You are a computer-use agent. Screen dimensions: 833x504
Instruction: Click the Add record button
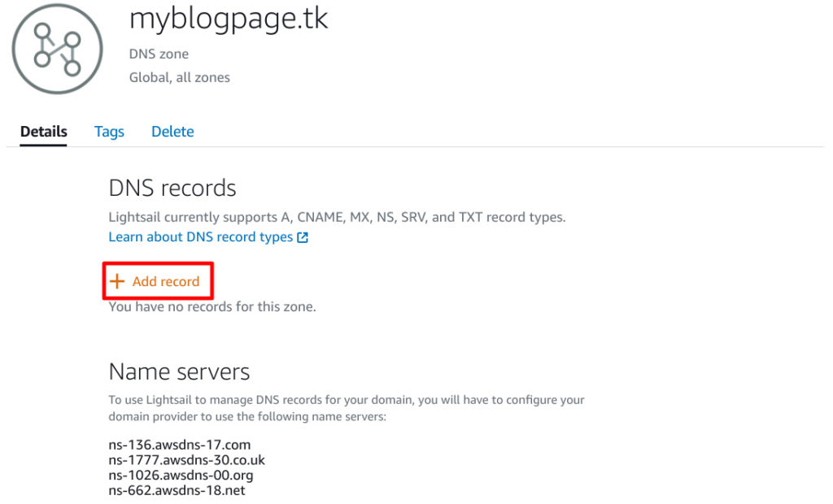[158, 281]
